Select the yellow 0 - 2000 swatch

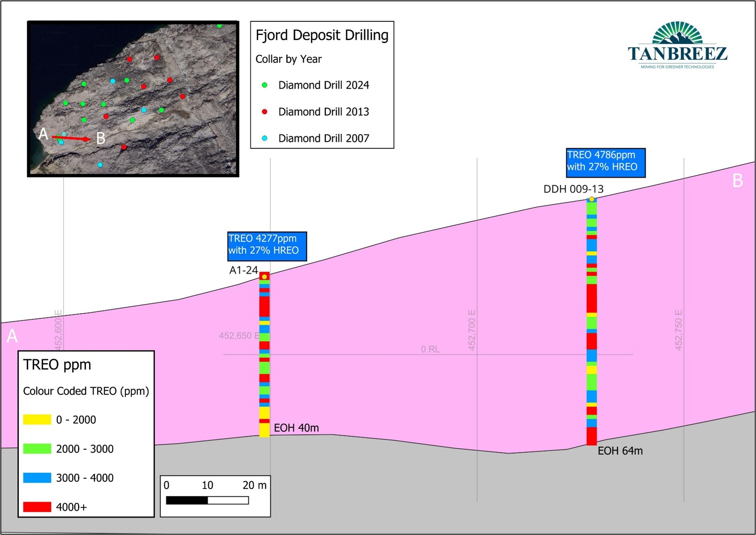37,420
